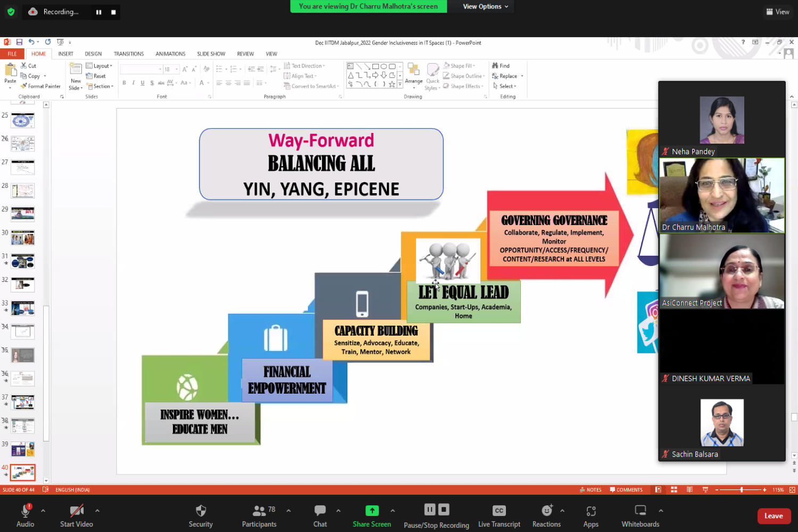Open the PowerPoint FILE tab
798x532 pixels.
[x=12, y=54]
